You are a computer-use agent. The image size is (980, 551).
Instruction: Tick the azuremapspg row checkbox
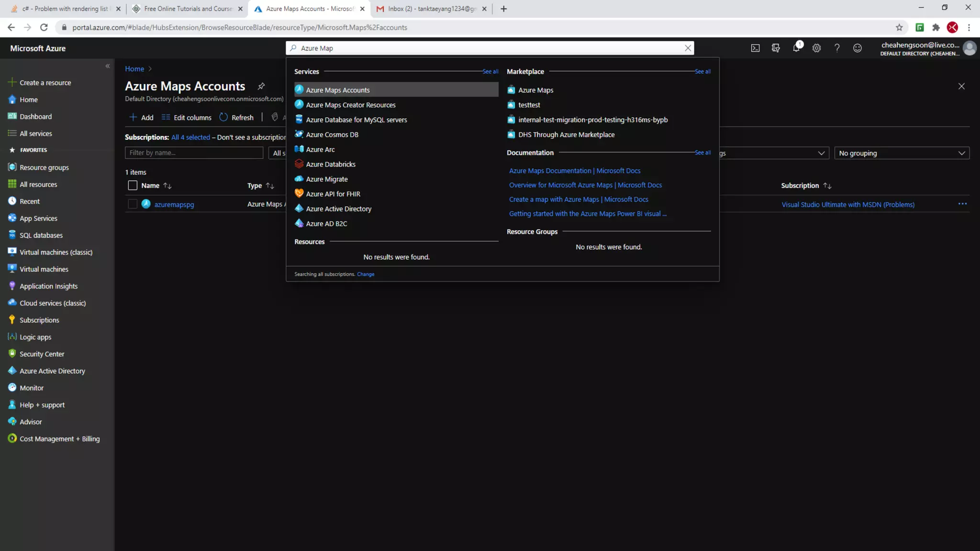(x=133, y=204)
